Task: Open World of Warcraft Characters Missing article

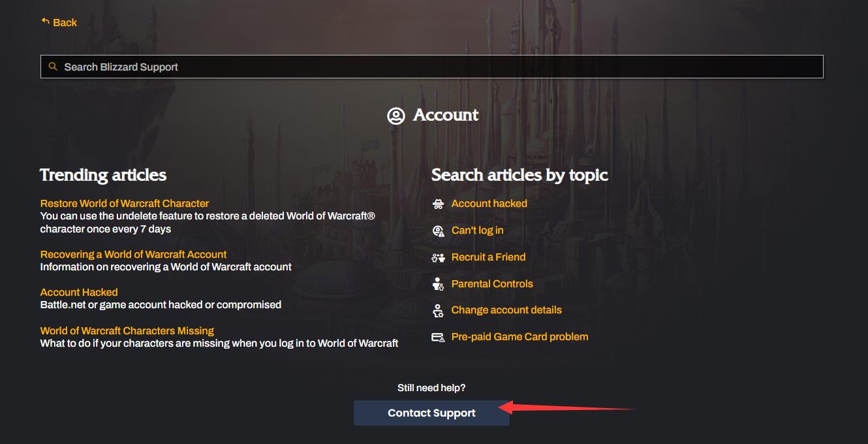Action: [127, 331]
